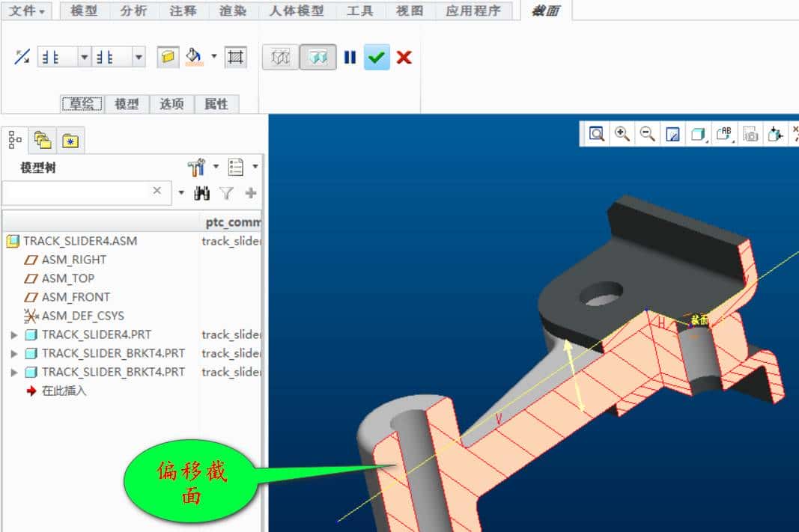
Task: Open the 文件 menu dropdown
Action: click(x=26, y=10)
